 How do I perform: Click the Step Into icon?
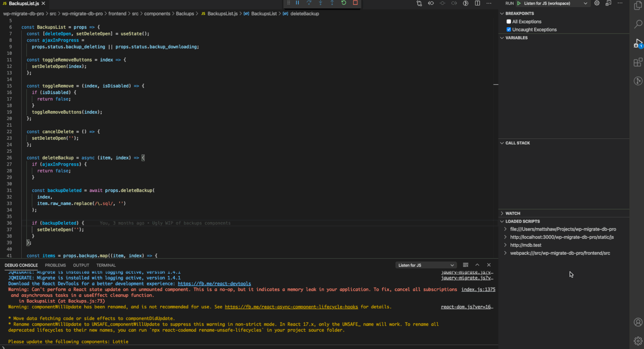[321, 3]
